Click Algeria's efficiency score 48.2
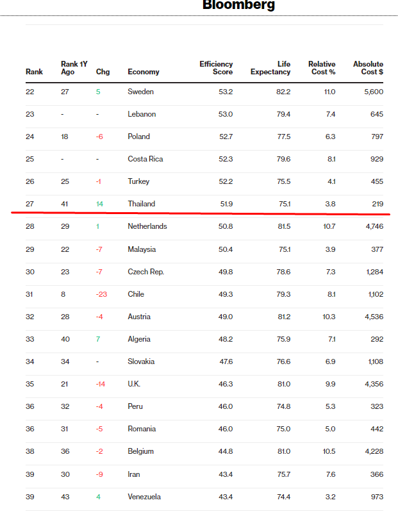 226,339
